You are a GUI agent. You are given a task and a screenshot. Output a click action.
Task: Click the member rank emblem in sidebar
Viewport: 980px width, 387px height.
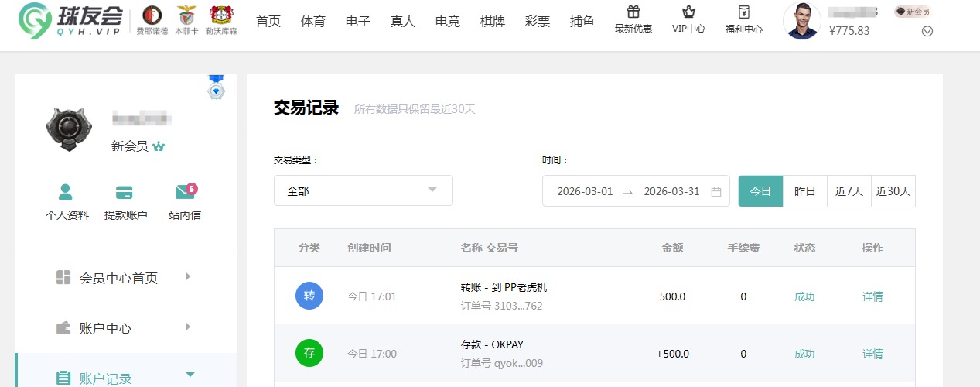click(x=68, y=128)
